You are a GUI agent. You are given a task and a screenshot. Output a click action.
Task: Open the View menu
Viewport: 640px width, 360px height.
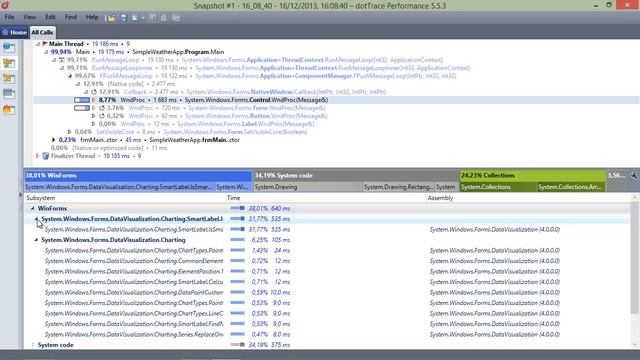[x=29, y=17]
